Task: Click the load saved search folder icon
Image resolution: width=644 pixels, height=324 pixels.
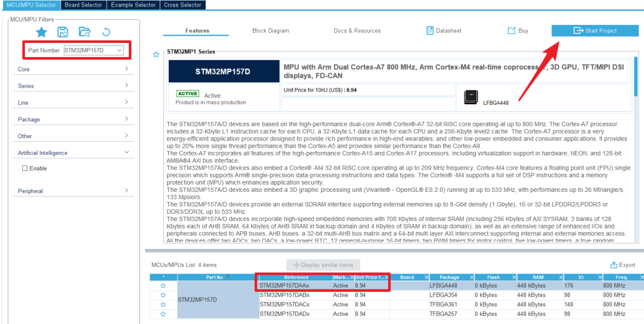Action: (84, 32)
